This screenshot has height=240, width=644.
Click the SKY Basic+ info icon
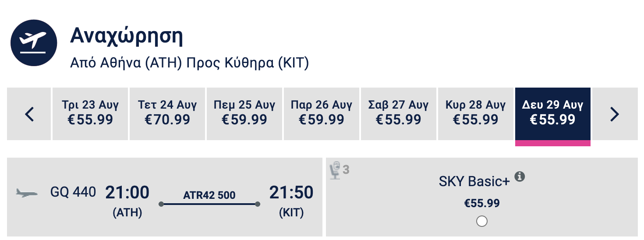pos(520,176)
